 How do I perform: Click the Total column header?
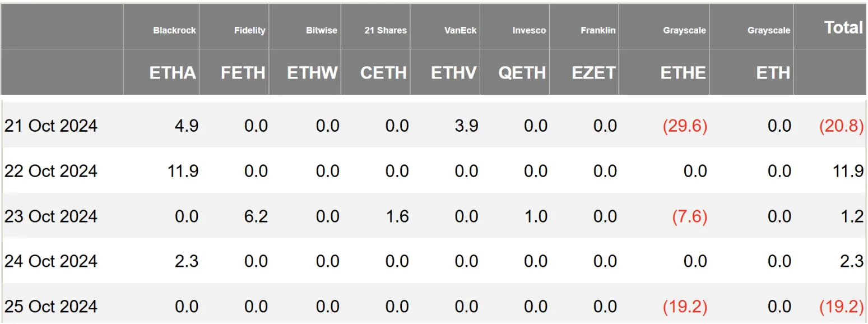843,27
